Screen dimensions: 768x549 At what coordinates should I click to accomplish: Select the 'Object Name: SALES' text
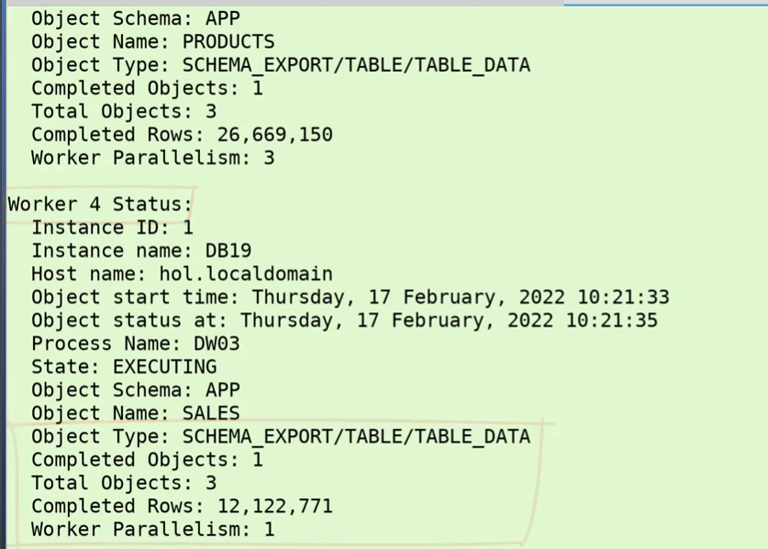point(136,413)
